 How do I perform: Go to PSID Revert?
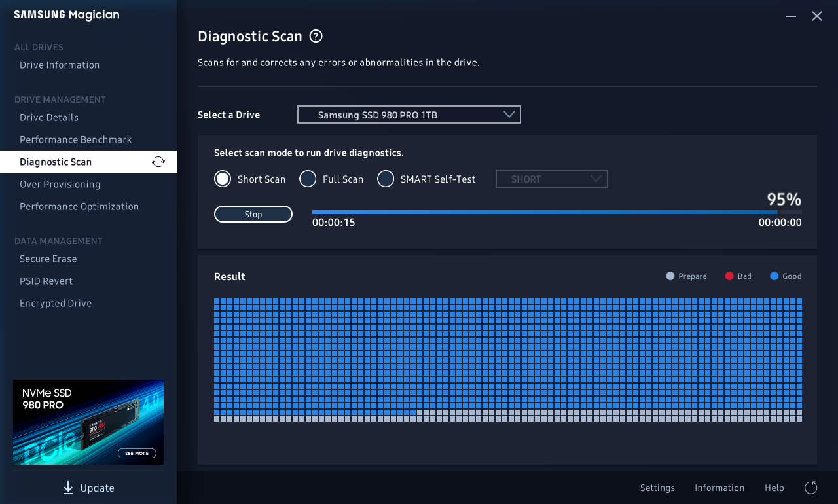[46, 281]
